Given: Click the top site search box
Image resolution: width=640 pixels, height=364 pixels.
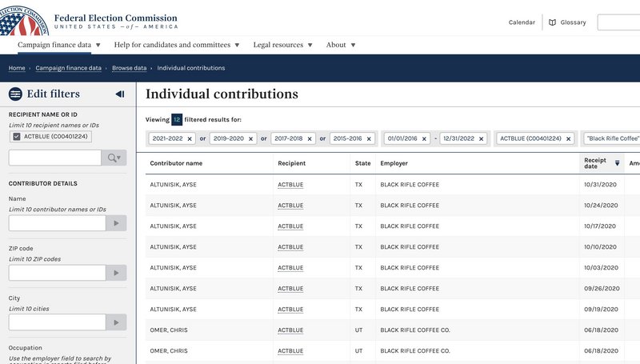Looking at the screenshot, I should coord(618,22).
